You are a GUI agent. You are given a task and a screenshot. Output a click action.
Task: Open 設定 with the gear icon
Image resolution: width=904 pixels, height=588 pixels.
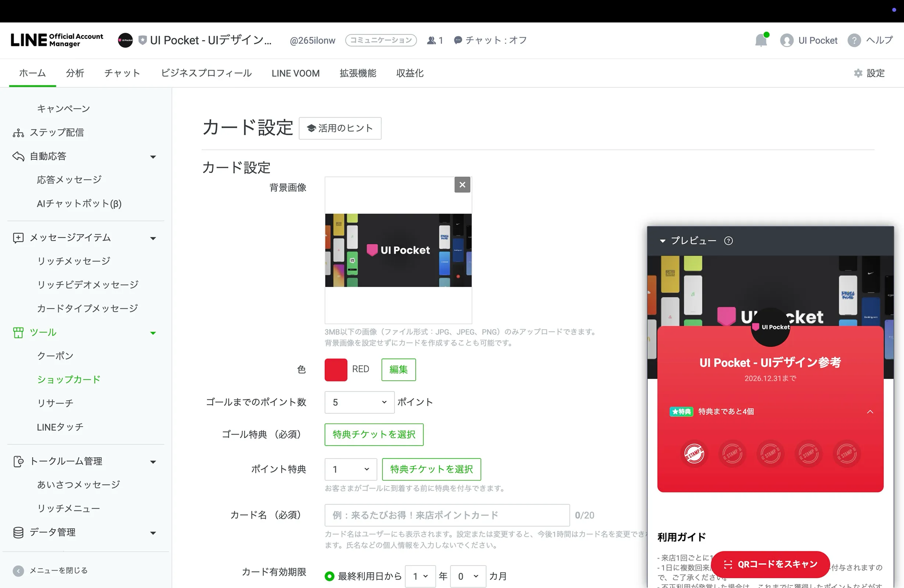pos(858,73)
